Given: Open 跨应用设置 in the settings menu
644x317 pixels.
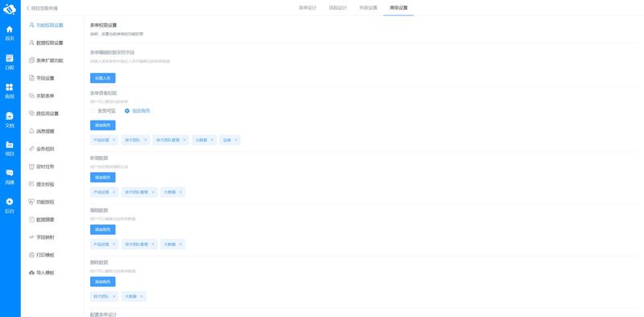Looking at the screenshot, I should click(44, 113).
